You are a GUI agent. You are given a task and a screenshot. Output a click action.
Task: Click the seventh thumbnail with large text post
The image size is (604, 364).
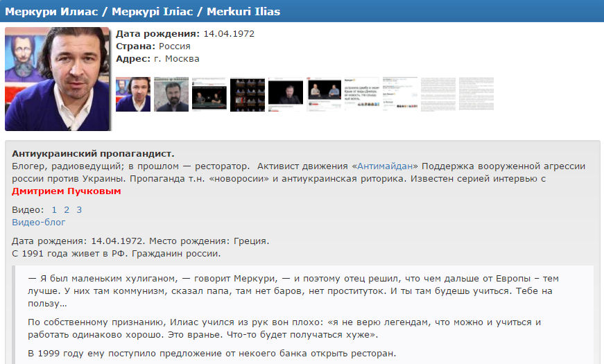click(x=362, y=94)
